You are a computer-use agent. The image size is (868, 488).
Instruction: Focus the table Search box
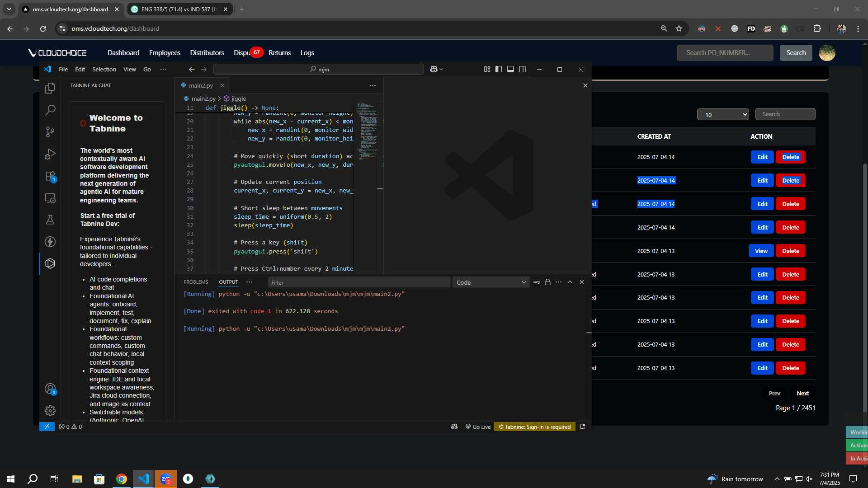[x=785, y=114]
